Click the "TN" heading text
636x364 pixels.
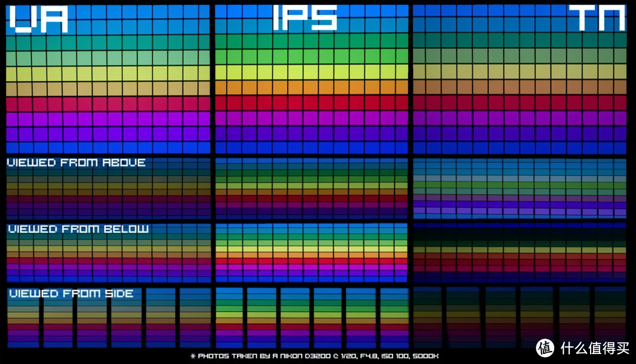(x=598, y=18)
